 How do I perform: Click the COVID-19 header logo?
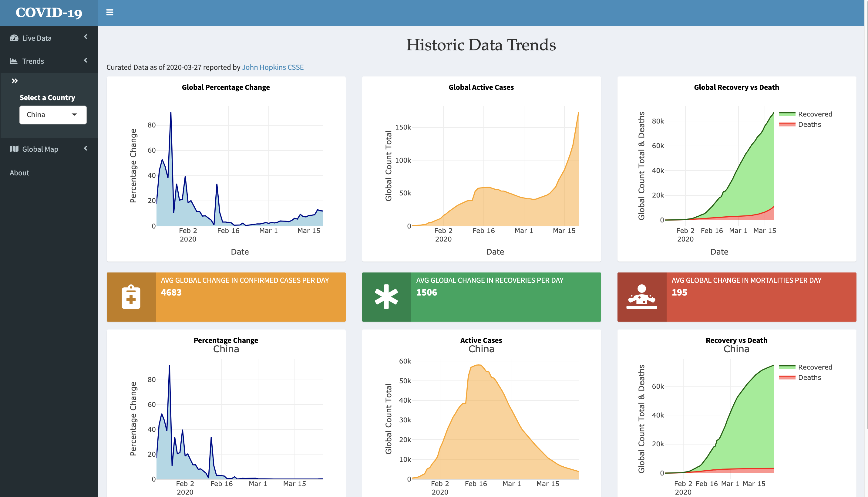(49, 13)
